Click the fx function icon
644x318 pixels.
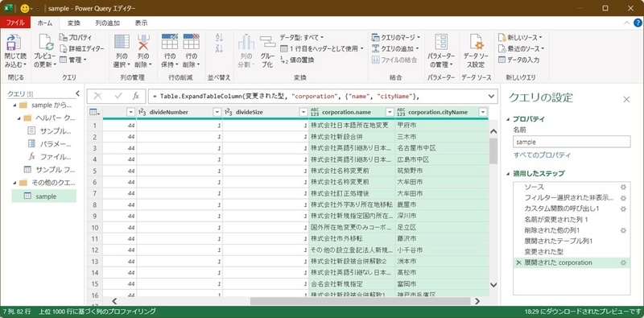point(136,96)
